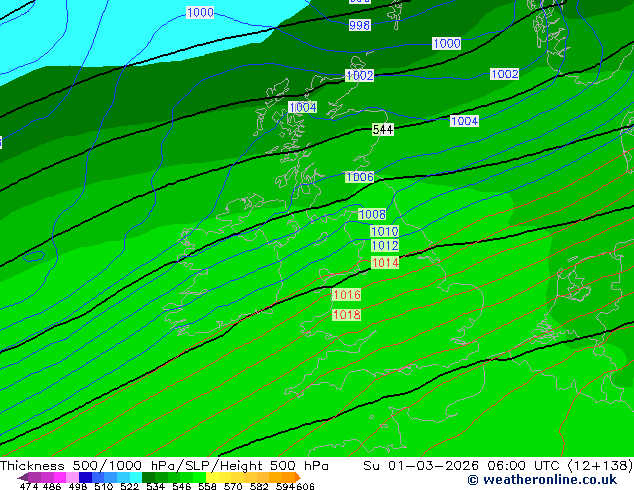Click the 594 legend value
The height and width of the screenshot is (490, 634).
(285, 486)
